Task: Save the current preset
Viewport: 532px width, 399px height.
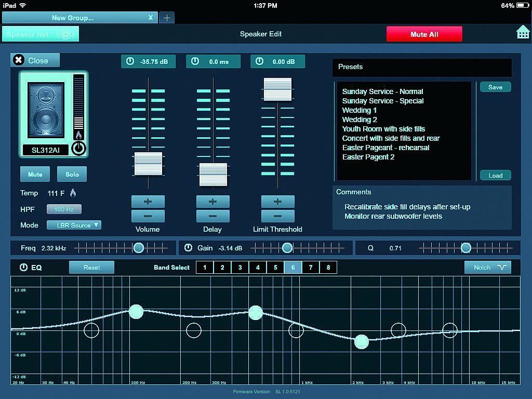Action: pos(495,87)
